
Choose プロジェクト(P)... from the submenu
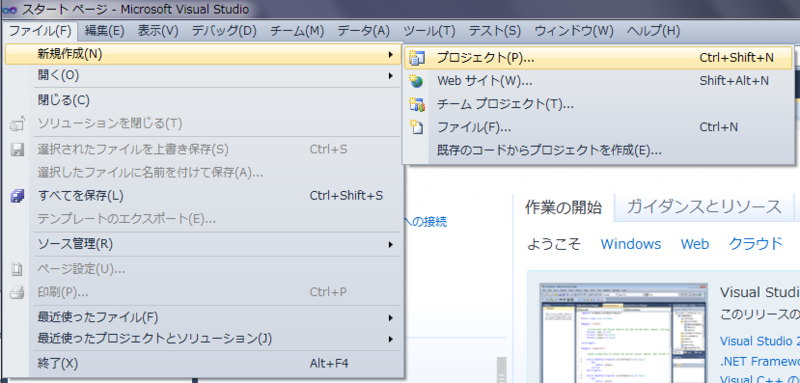[598, 58]
